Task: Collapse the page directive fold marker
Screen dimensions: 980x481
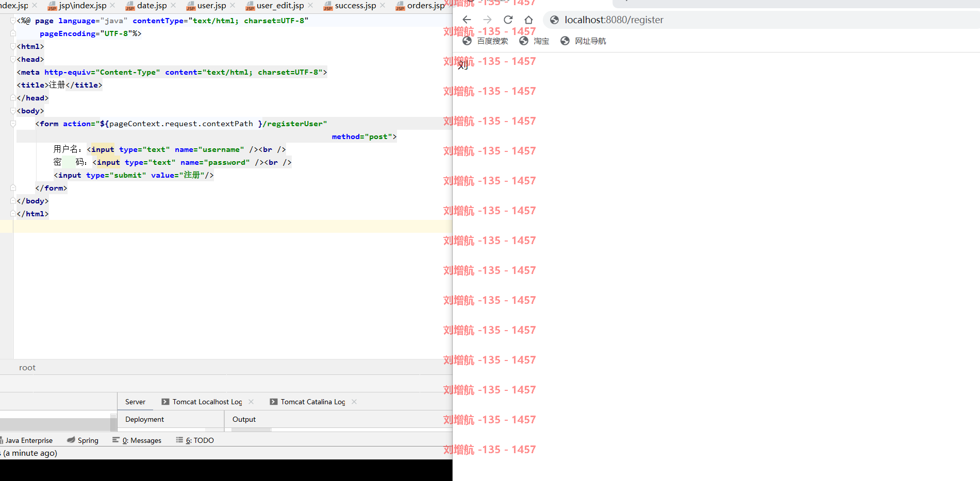Action: 13,21
